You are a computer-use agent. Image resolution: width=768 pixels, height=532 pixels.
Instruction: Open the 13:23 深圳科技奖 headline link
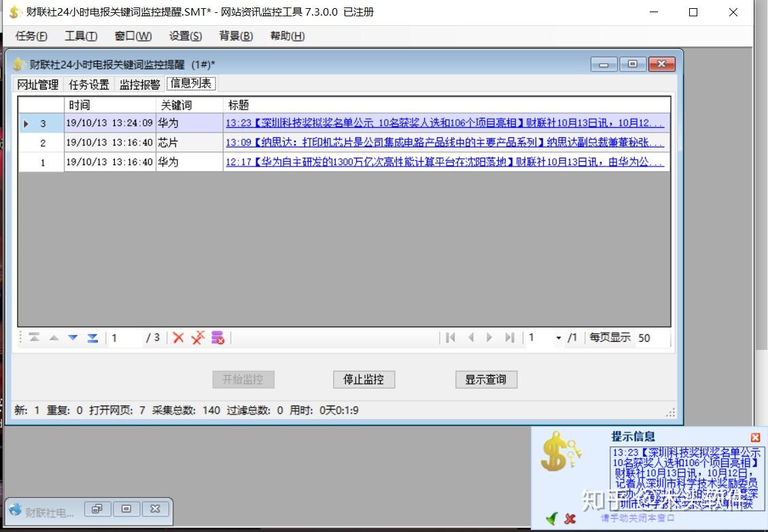click(444, 123)
